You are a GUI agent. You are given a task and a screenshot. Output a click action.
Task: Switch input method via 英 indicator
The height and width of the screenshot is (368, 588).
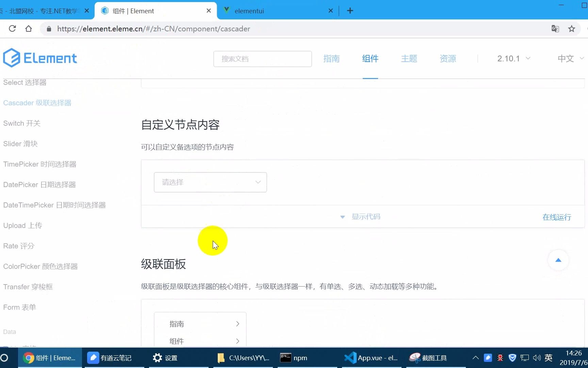pyautogui.click(x=548, y=358)
